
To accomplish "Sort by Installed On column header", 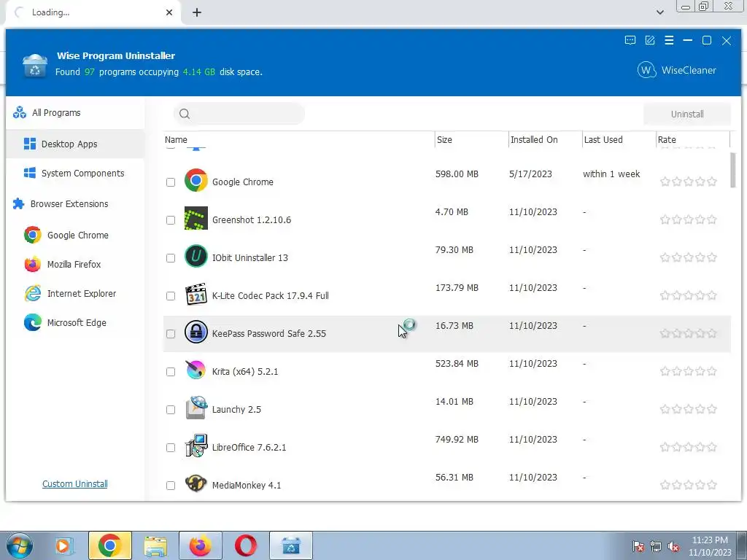I will pyautogui.click(x=546, y=139).
